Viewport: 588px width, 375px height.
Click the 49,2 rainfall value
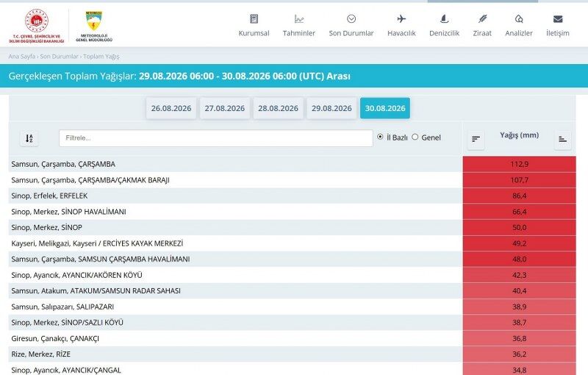[520, 243]
